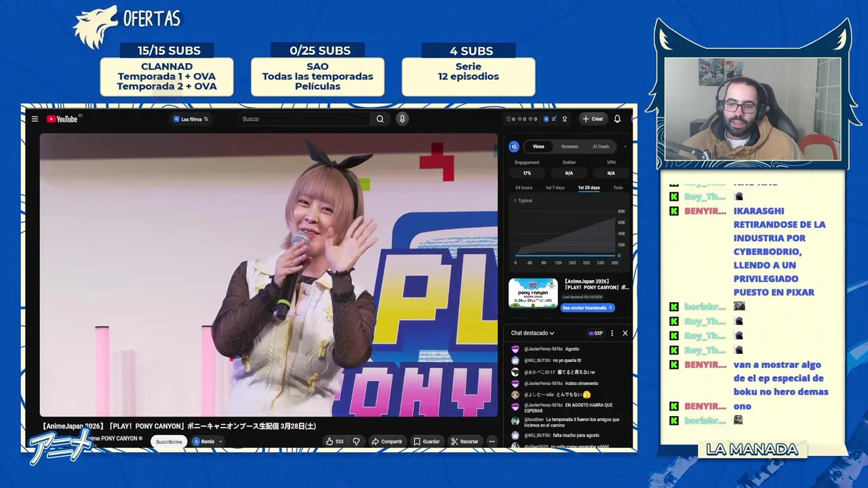Viewport: 868px width, 488px height.
Task: Start voice search with the microphone icon
Action: point(402,119)
